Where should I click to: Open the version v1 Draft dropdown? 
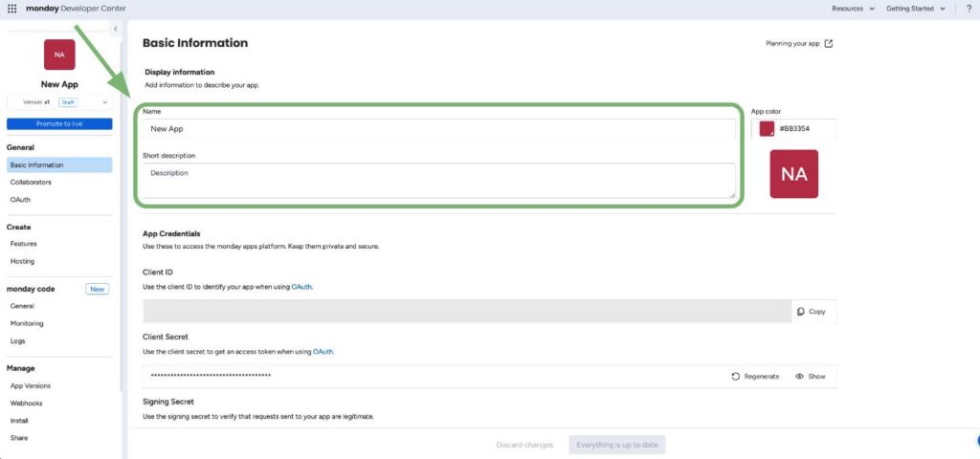coord(59,102)
